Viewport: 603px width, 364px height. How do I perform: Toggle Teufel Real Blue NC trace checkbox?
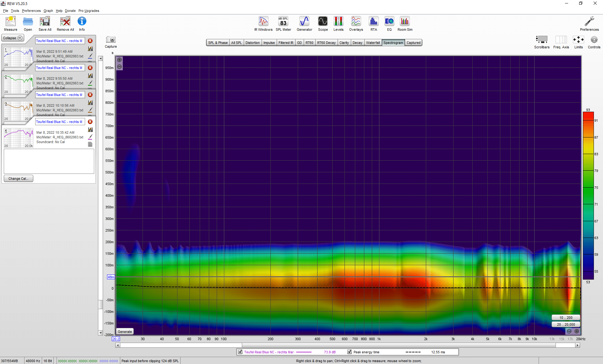240,352
